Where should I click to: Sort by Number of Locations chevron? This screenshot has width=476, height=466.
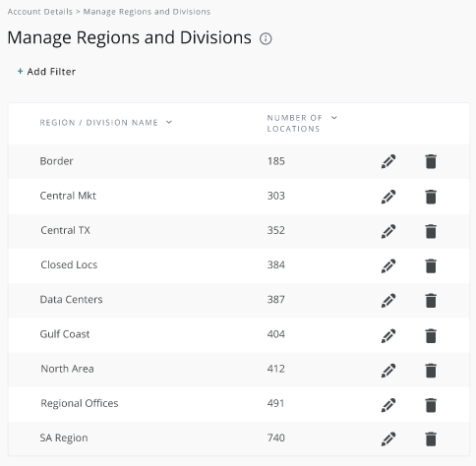tap(334, 118)
